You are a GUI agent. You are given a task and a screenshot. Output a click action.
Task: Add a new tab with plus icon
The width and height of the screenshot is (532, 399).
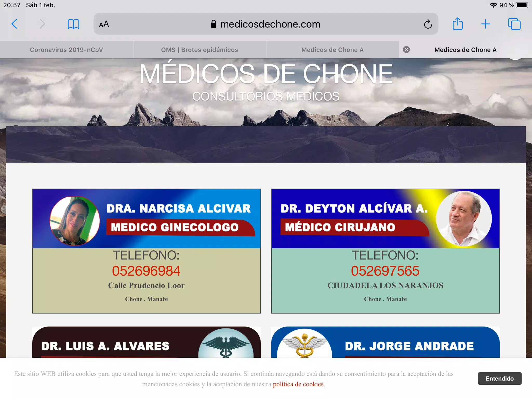pos(485,24)
